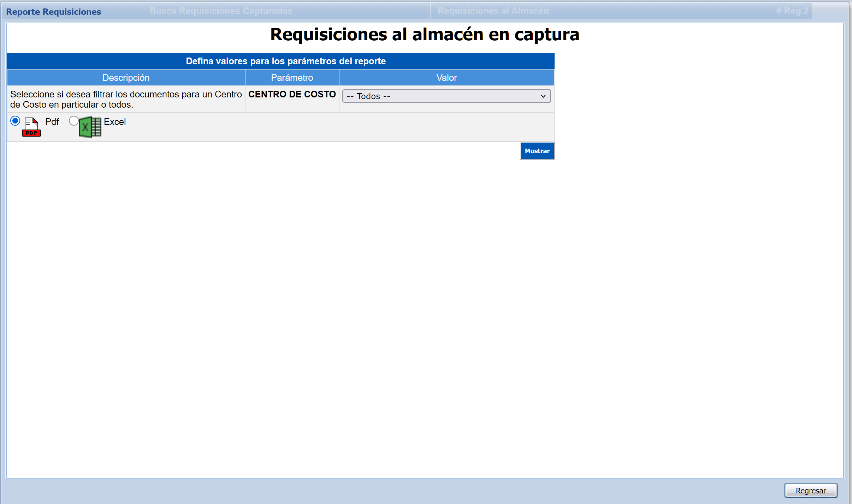Open the Requisiciones al Almacén tab

tap(493, 11)
